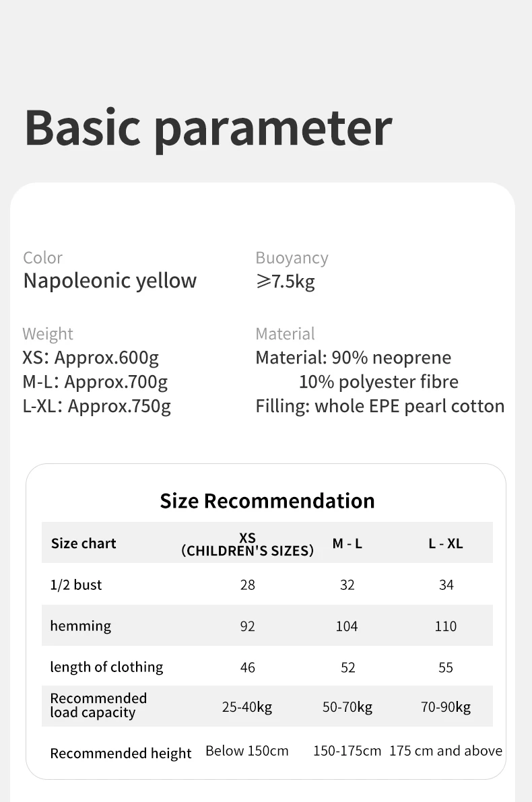Click the "Napoleonic yellow" color value
Image resolution: width=532 pixels, height=802 pixels.
(x=110, y=281)
